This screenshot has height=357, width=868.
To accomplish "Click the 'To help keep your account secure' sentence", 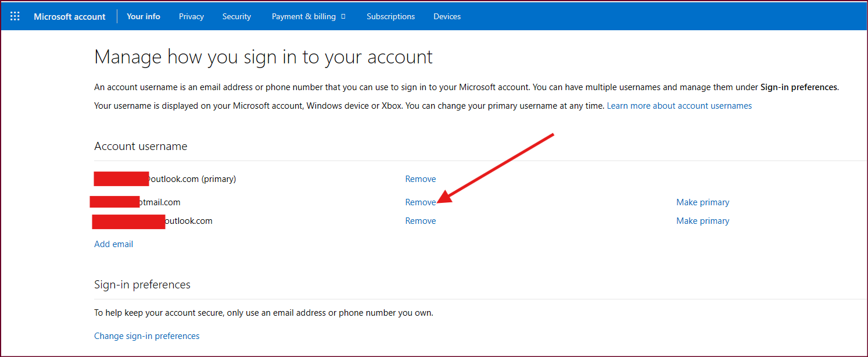I will point(264,313).
